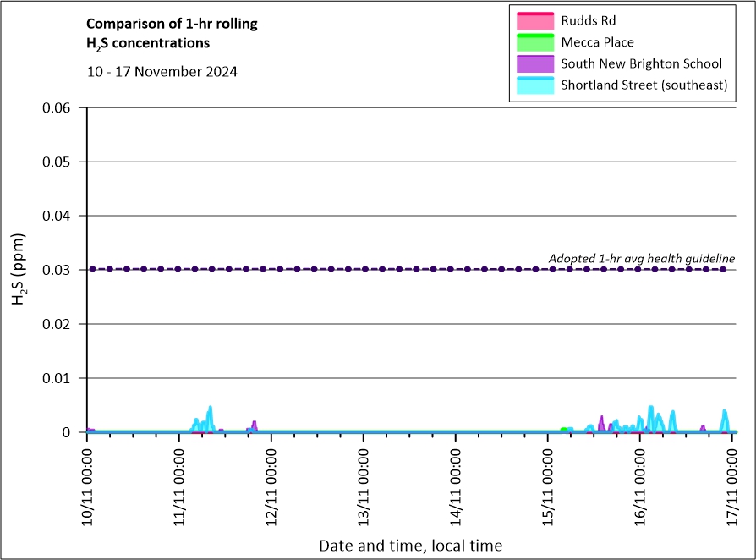Click the Shortland Street cyan legend swatch

coord(533,85)
